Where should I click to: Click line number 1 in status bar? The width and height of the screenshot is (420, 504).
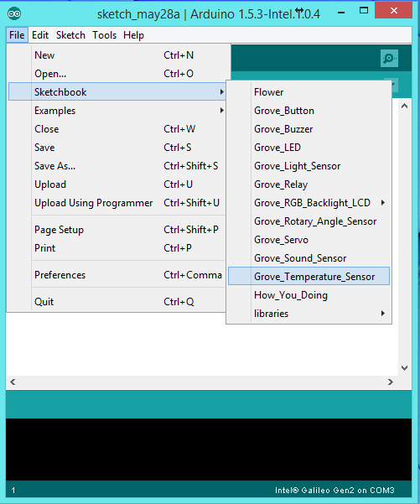pos(13,491)
